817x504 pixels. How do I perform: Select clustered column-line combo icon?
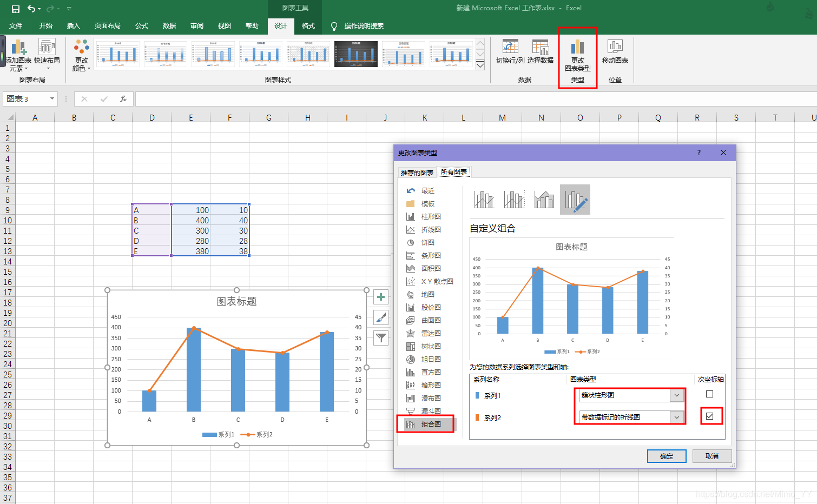click(x=484, y=200)
